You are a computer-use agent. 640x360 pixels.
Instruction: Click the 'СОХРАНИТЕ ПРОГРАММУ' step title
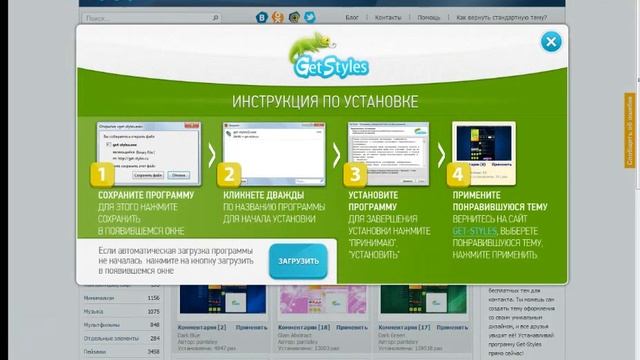146,195
